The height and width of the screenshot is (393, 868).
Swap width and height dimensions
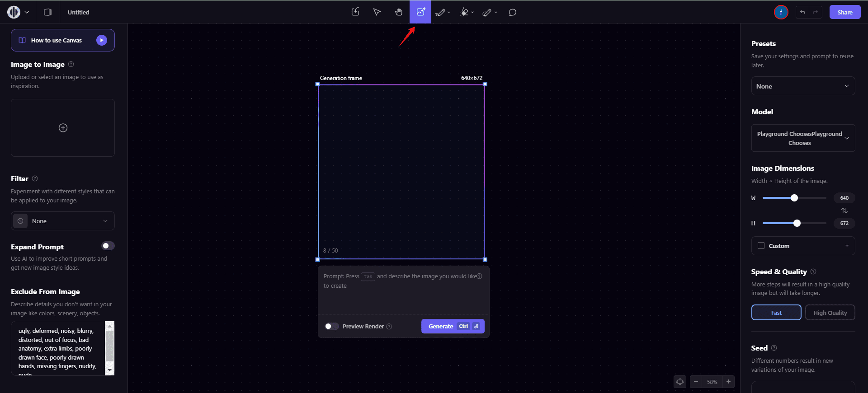(844, 211)
